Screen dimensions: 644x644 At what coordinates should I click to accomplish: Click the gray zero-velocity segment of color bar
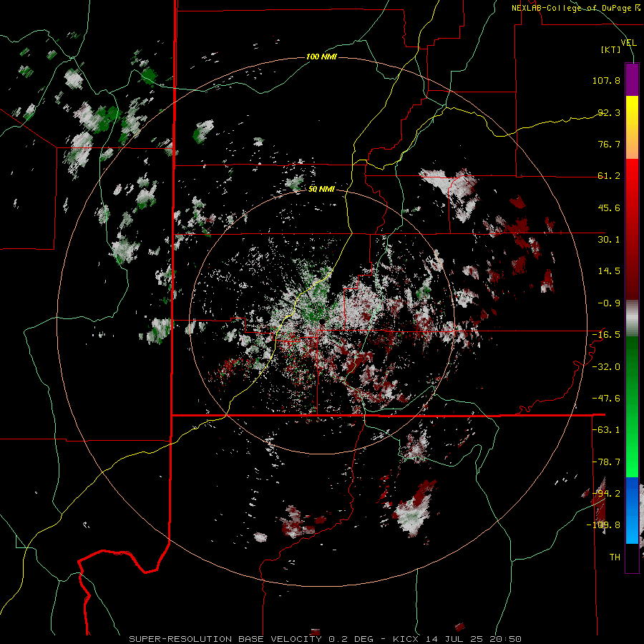point(632,318)
